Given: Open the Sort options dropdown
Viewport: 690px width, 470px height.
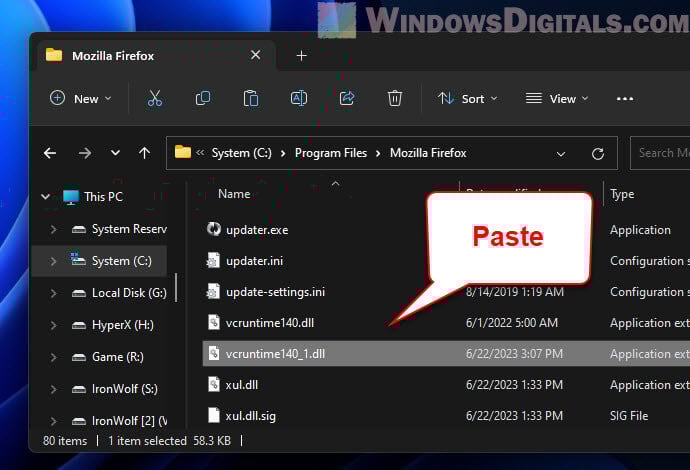Looking at the screenshot, I should [467, 99].
